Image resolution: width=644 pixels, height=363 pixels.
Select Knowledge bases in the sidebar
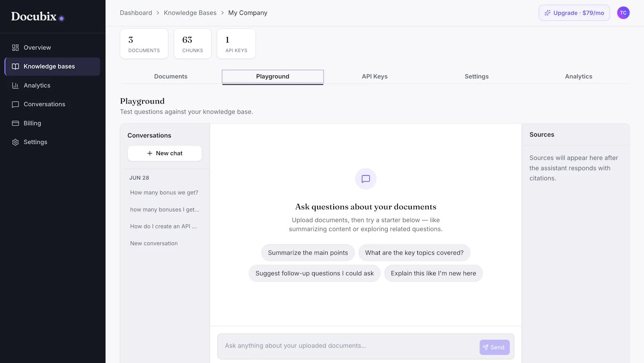coord(52,66)
